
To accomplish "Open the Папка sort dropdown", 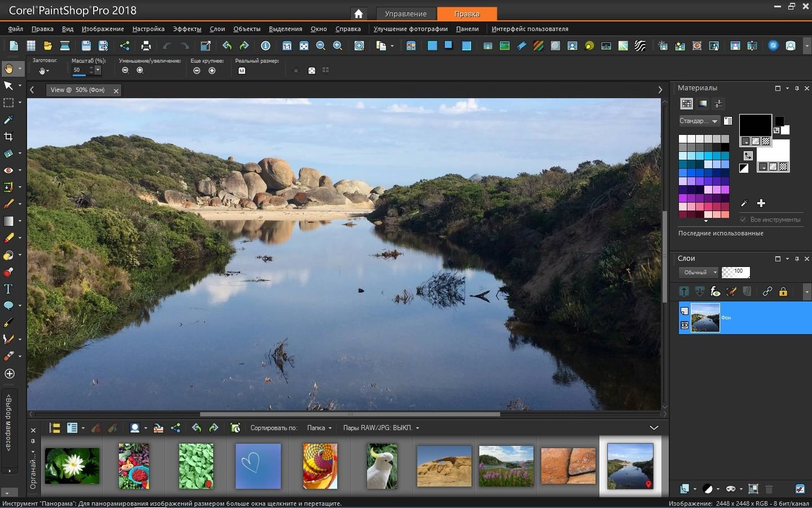I will [x=319, y=428].
